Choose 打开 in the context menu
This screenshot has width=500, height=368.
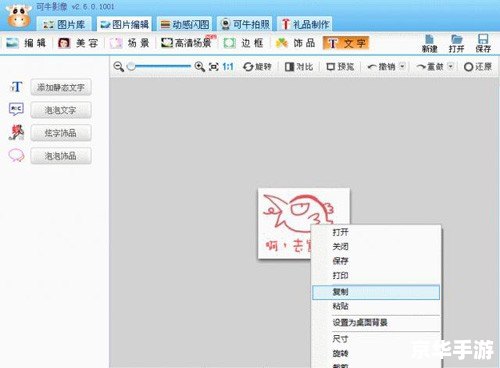376,232
